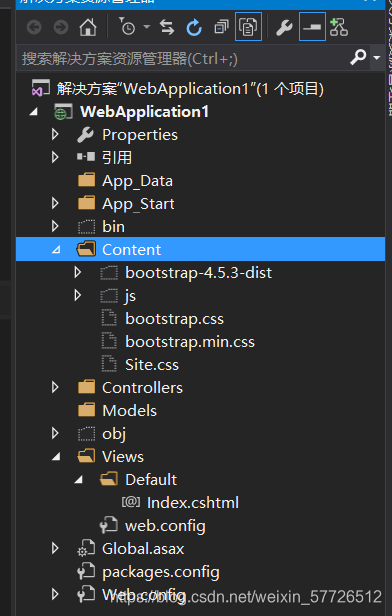Select lowercase web.config under Views
This screenshot has height=616, width=392.
pos(165,526)
